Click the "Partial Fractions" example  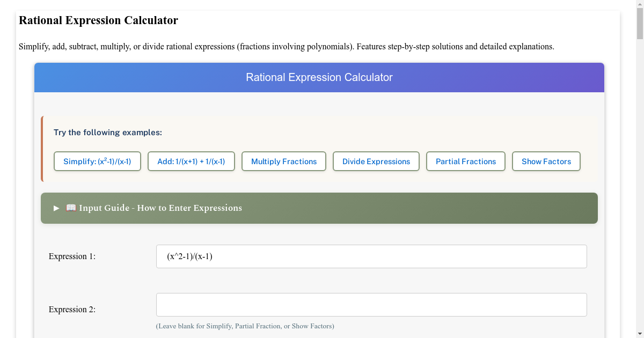(465, 161)
